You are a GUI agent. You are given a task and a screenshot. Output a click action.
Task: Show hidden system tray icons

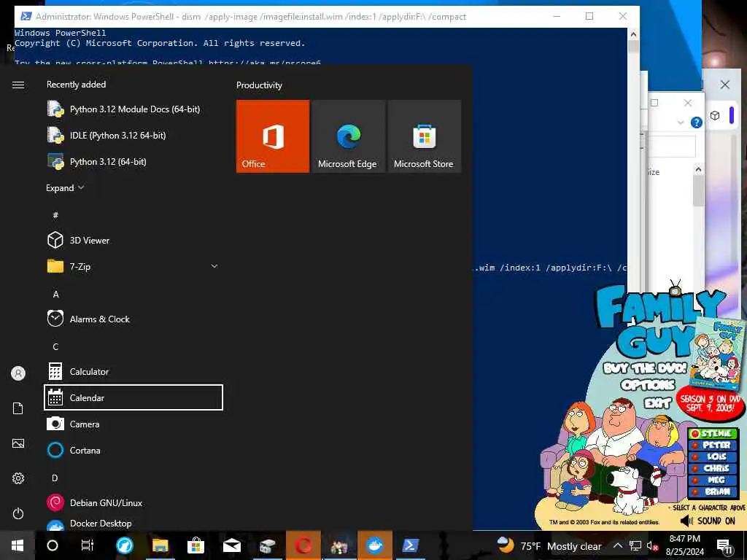(617, 545)
